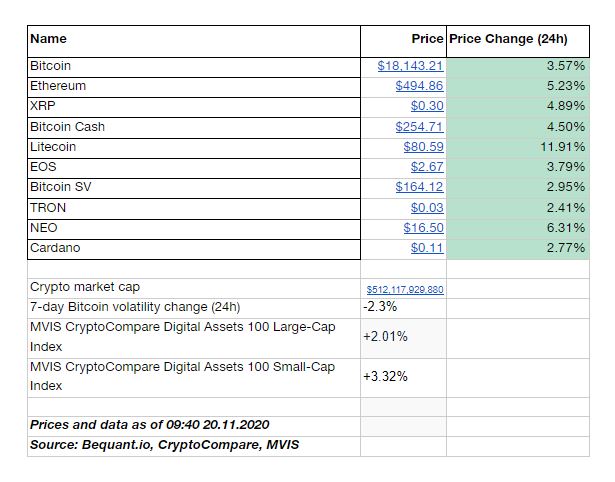Open the EOS price link $2.67
Viewport: 615px width, 482px height.
[x=427, y=167]
